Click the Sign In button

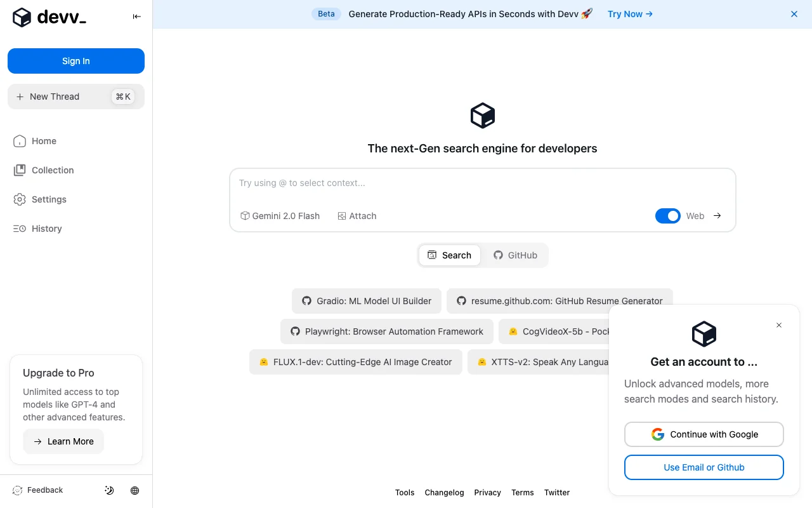coord(75,61)
